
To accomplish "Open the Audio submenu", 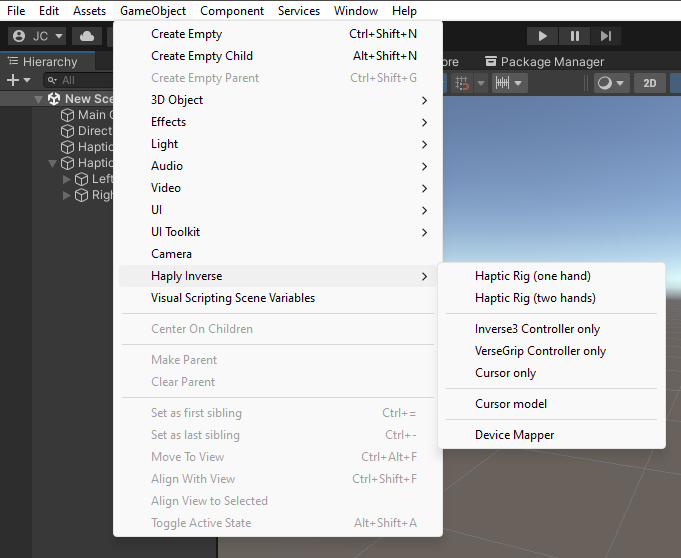I will (x=278, y=166).
